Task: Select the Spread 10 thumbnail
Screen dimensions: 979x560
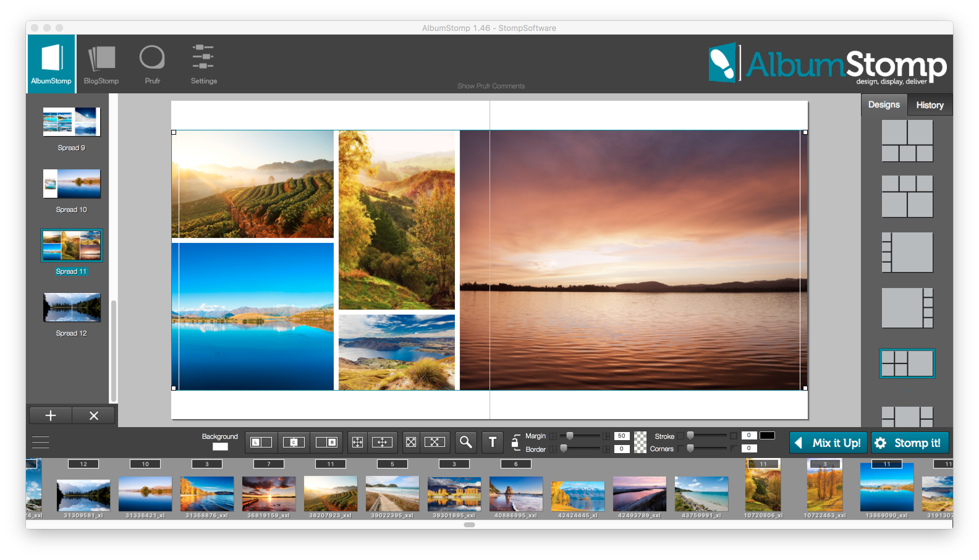Action: click(x=72, y=184)
